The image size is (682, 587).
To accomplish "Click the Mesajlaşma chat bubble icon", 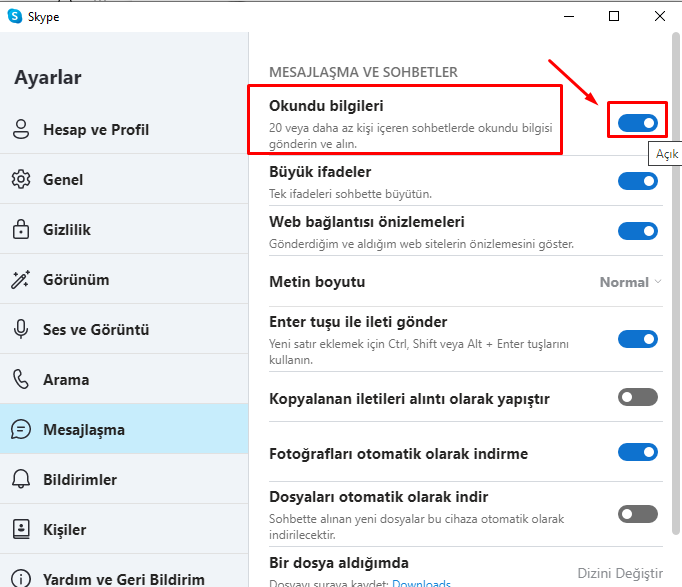I will point(21,429).
